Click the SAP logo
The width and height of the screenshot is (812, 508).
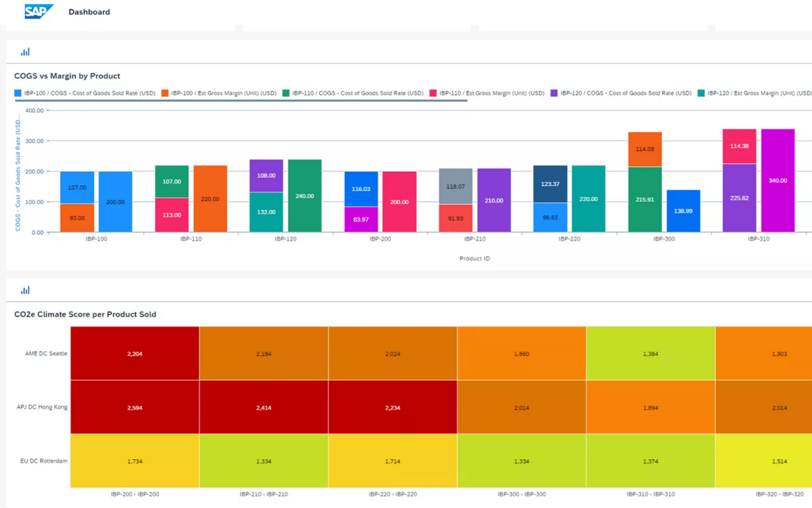[x=39, y=12]
